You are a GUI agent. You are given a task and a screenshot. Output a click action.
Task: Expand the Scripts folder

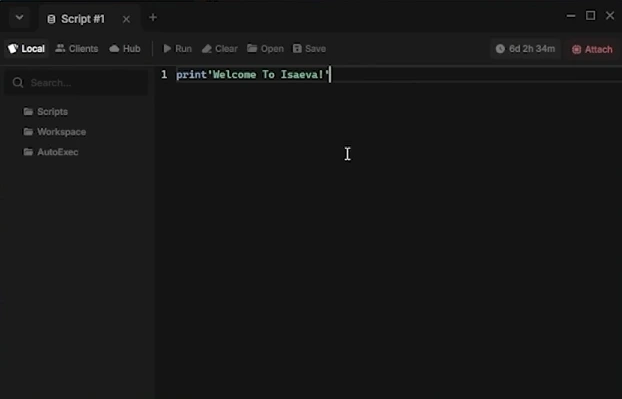point(46,111)
